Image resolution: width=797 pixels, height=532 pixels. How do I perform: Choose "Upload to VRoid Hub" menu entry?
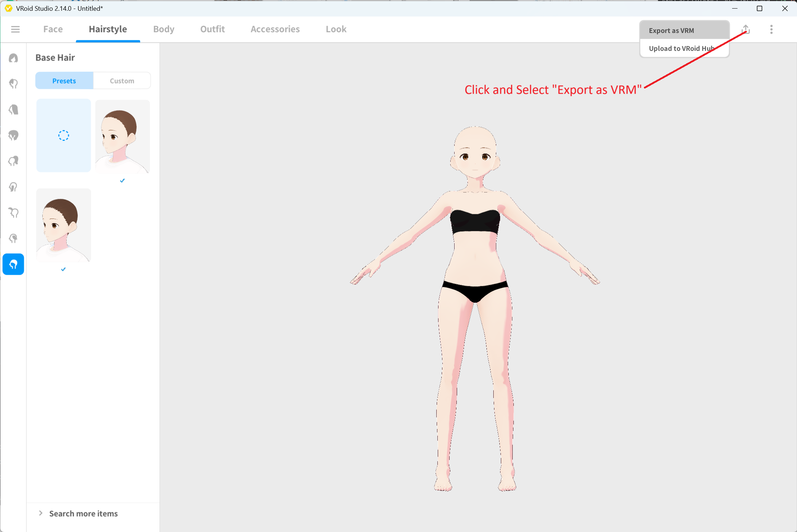[x=684, y=48]
